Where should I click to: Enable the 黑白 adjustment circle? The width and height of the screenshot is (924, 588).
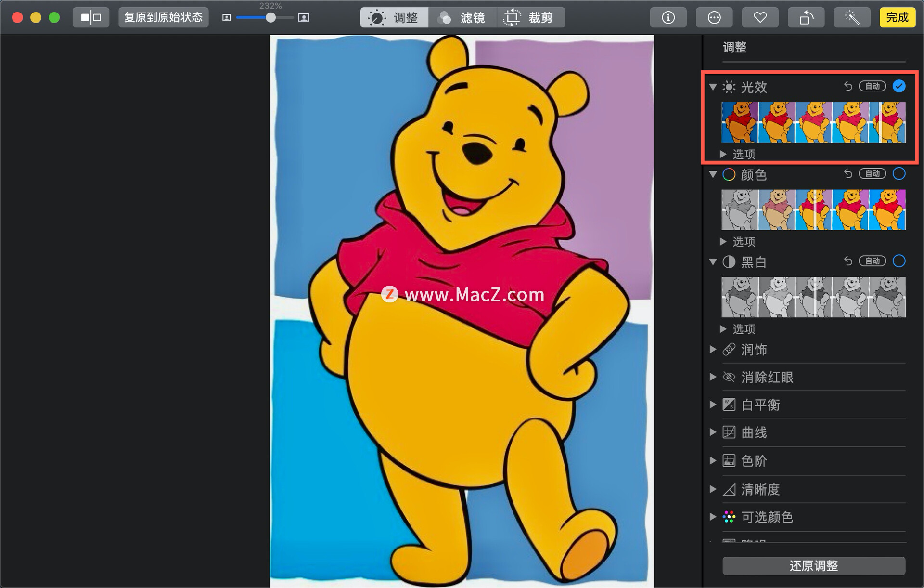coord(898,261)
